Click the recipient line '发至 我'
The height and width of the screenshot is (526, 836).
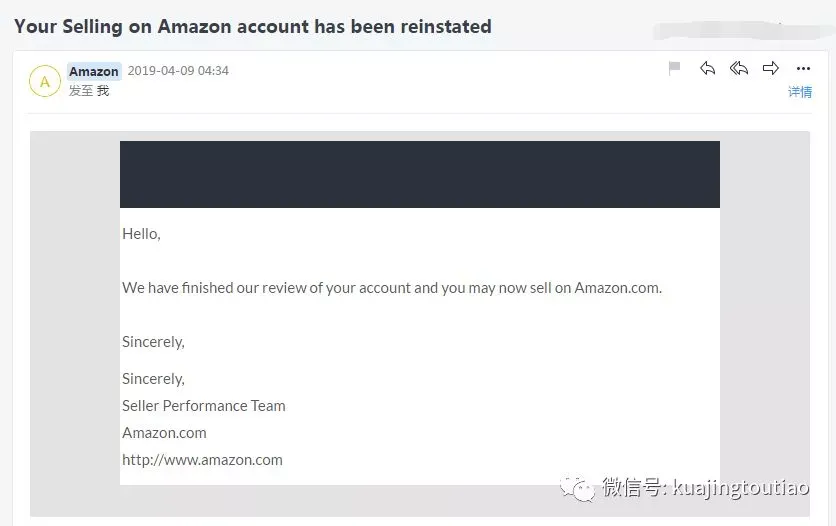(88, 91)
